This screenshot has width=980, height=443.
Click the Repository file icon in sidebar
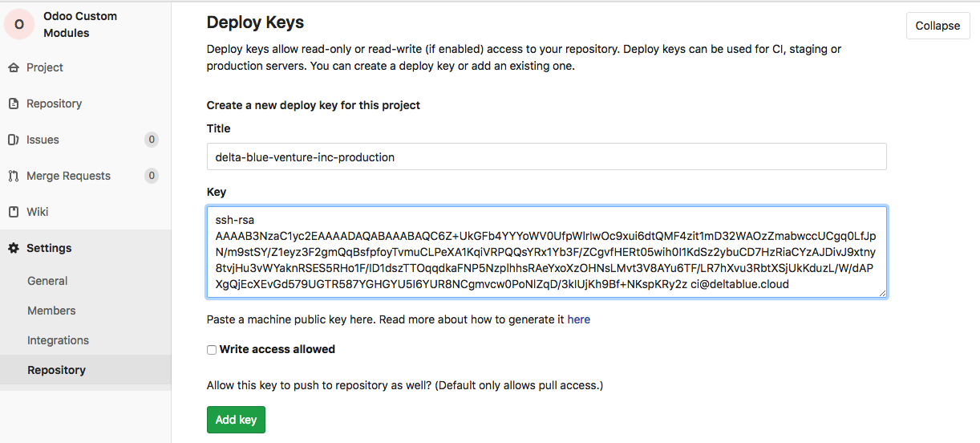pos(13,104)
